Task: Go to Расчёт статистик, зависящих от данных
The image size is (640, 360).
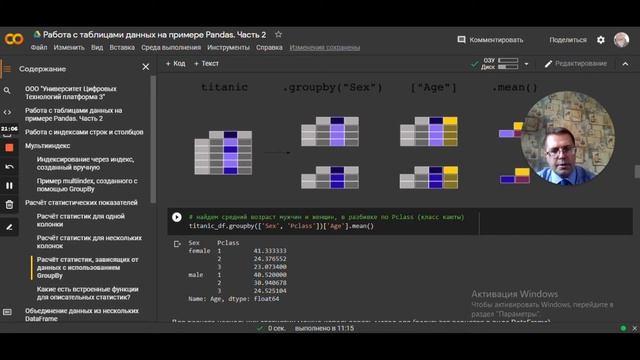Action: [x=88, y=267]
